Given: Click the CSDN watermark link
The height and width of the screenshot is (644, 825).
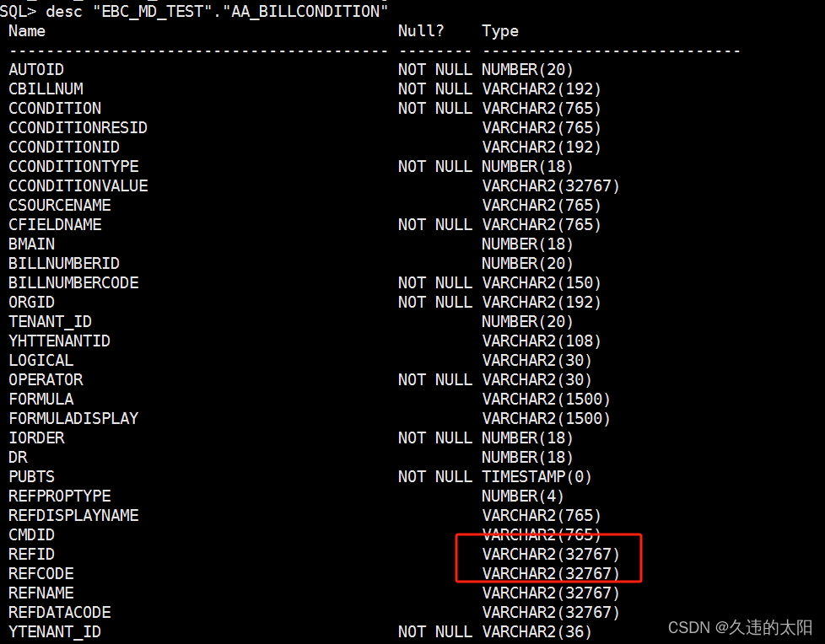Looking at the screenshot, I should tap(689, 627).
